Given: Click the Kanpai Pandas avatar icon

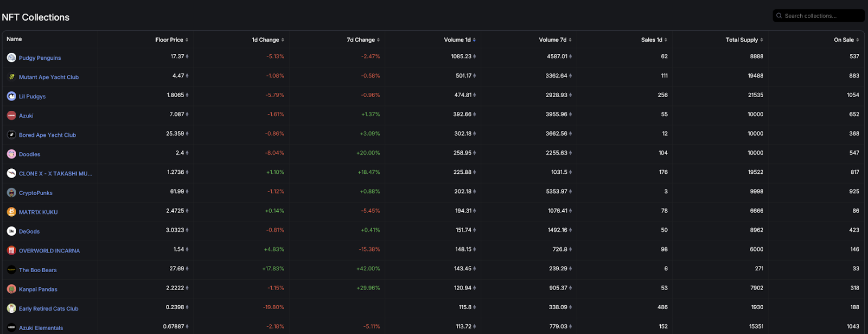Looking at the screenshot, I should click(11, 289).
